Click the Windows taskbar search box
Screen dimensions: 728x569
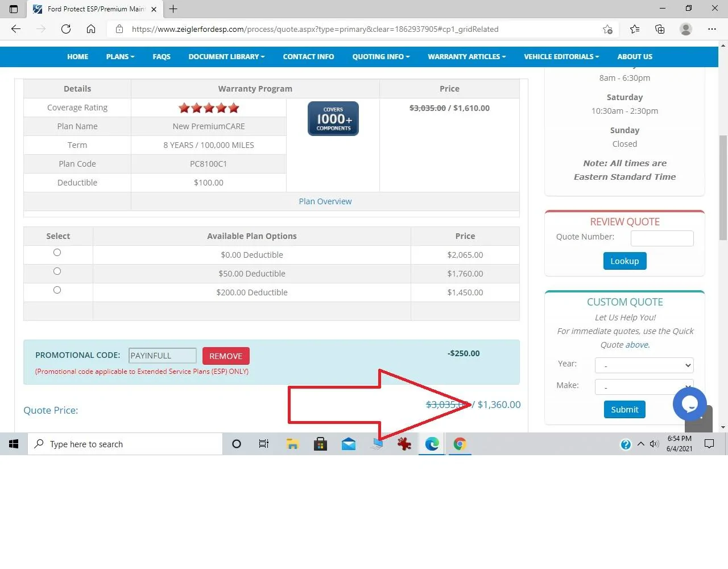pos(125,444)
